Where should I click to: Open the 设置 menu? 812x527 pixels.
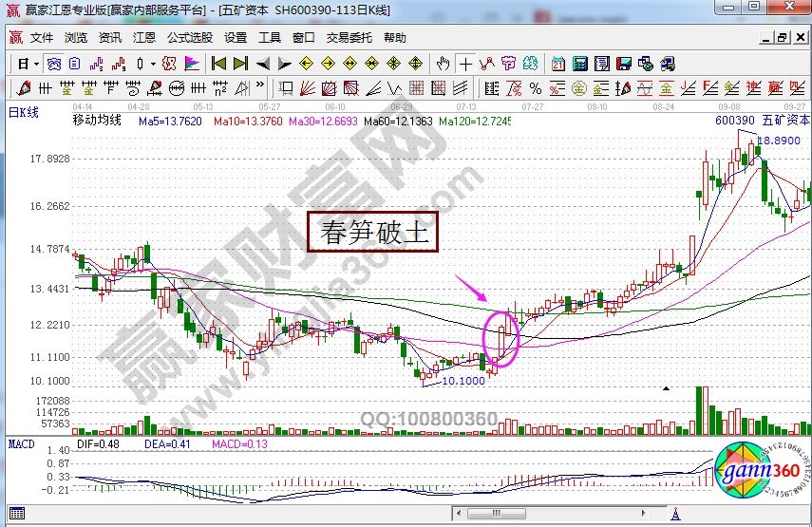(236, 38)
